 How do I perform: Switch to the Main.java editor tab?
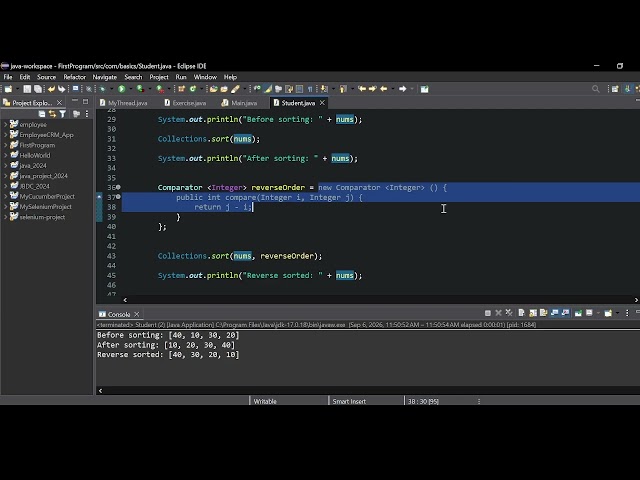[x=239, y=103]
